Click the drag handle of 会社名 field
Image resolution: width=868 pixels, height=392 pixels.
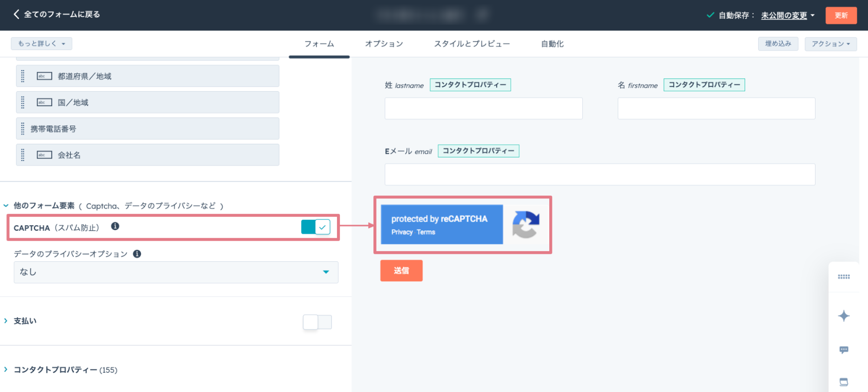pyautogui.click(x=23, y=155)
